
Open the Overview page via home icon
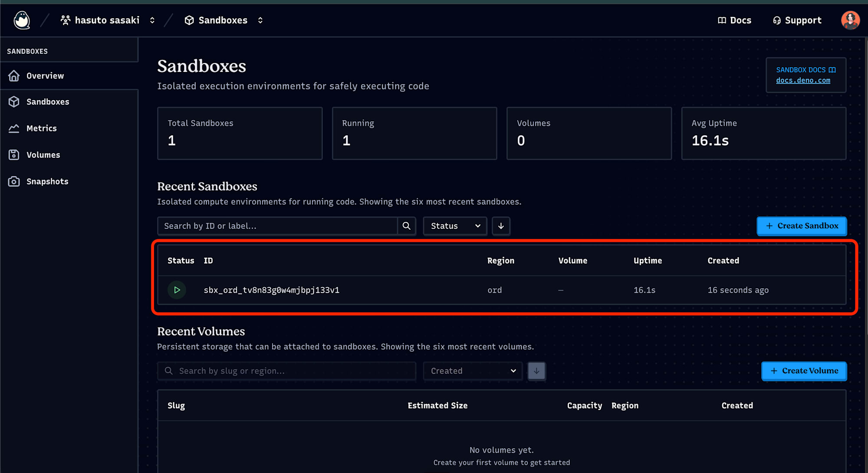14,75
